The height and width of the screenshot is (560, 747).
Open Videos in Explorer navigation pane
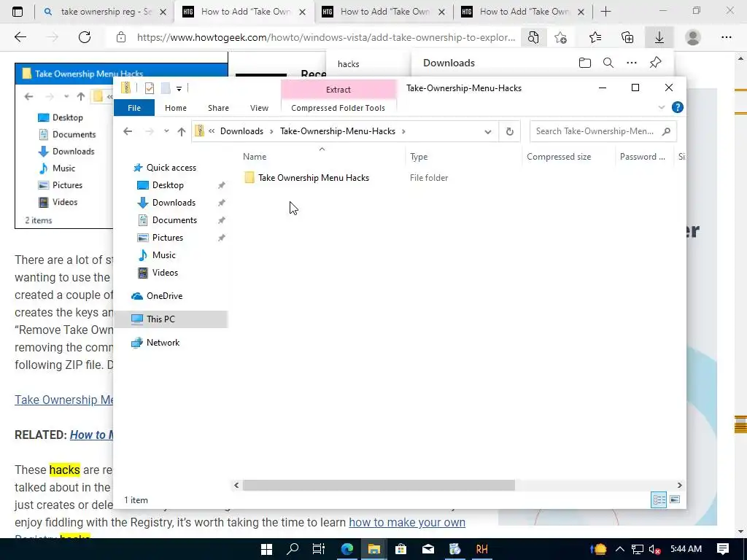[165, 273]
